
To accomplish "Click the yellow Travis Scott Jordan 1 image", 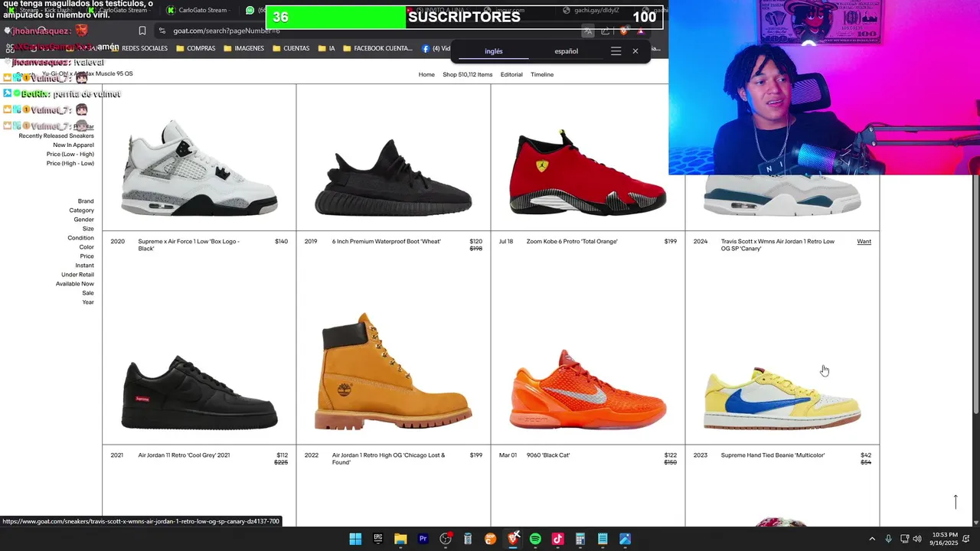I will click(782, 398).
